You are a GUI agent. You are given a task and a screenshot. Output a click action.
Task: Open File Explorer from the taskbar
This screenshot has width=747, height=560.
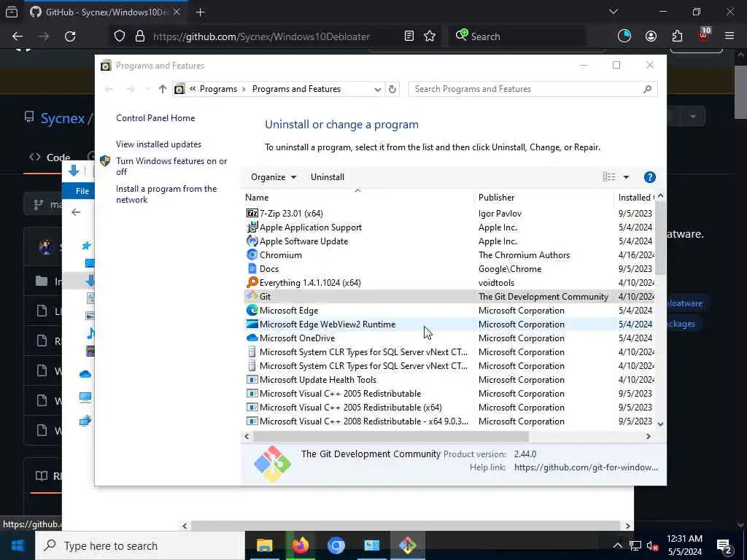point(264,545)
